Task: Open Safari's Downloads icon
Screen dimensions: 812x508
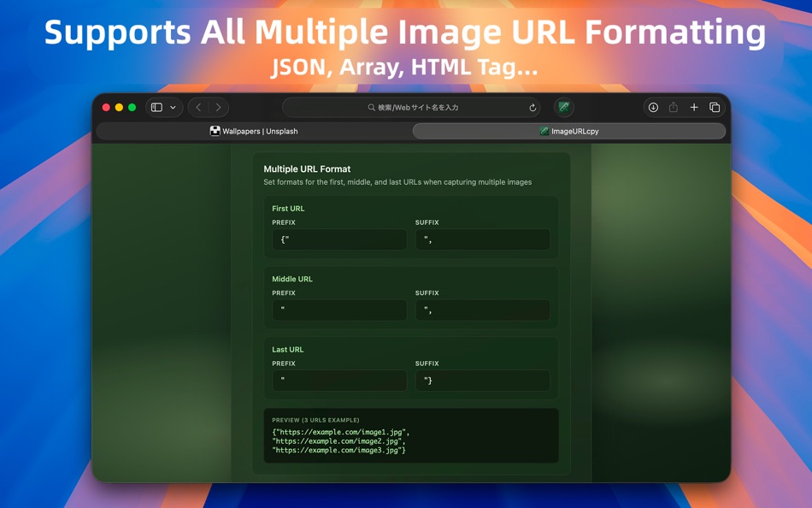Action: (653, 107)
